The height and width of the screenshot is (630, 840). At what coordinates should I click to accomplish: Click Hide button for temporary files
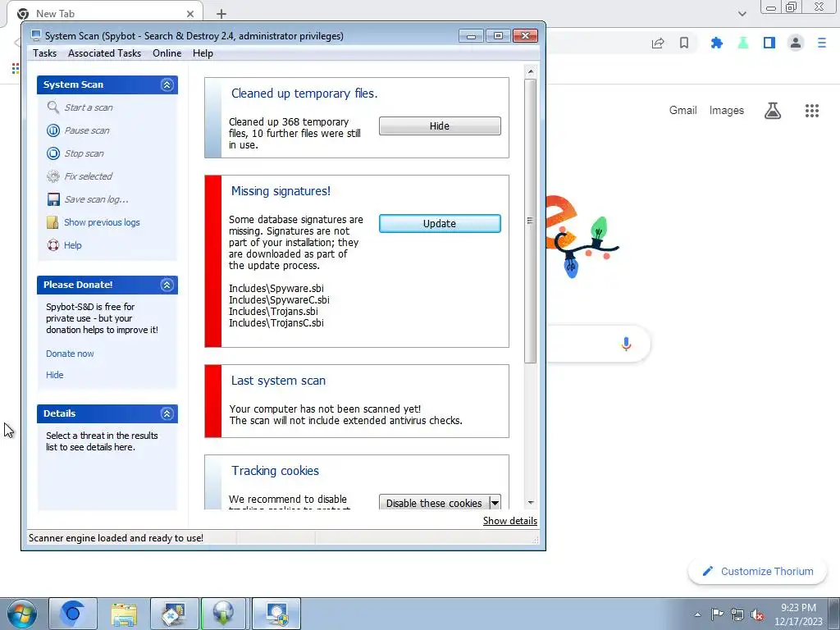tap(440, 126)
